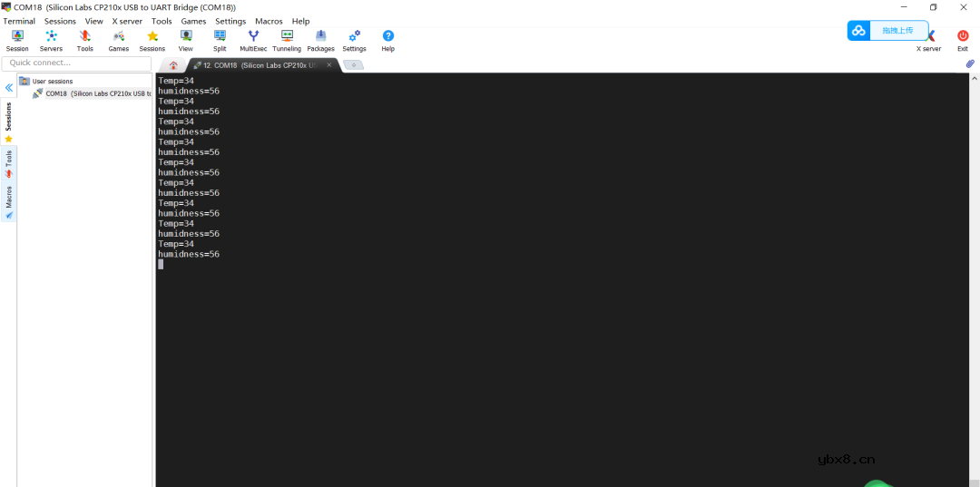Open Tunneling from the toolbar
Image resolution: width=980 pixels, height=487 pixels.
[287, 40]
